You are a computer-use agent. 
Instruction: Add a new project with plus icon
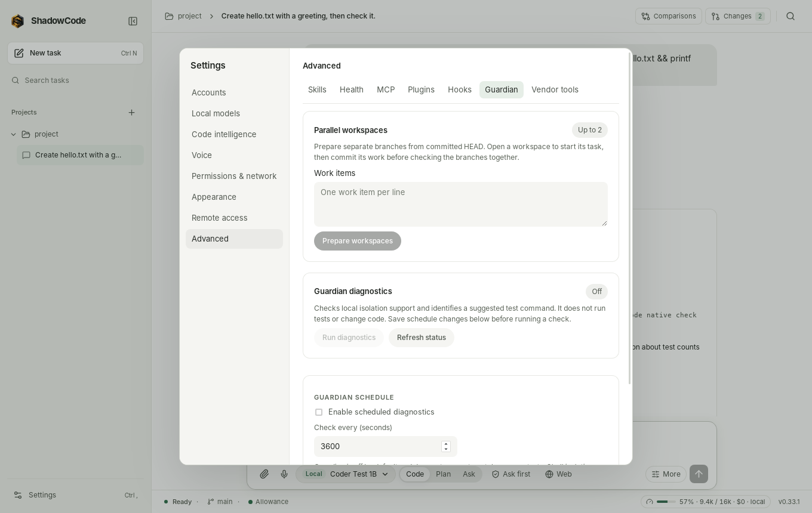[x=132, y=112]
